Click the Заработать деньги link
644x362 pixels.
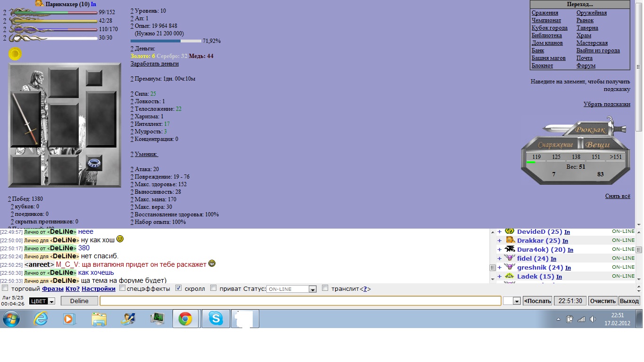pyautogui.click(x=155, y=64)
